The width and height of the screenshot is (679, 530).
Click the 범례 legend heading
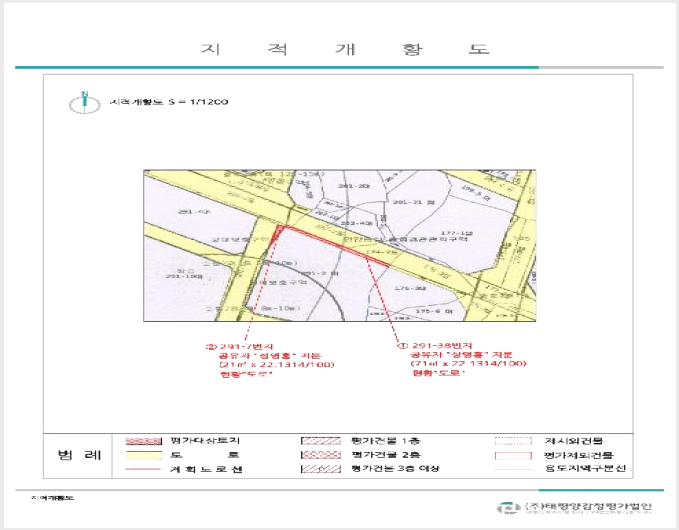click(x=79, y=455)
